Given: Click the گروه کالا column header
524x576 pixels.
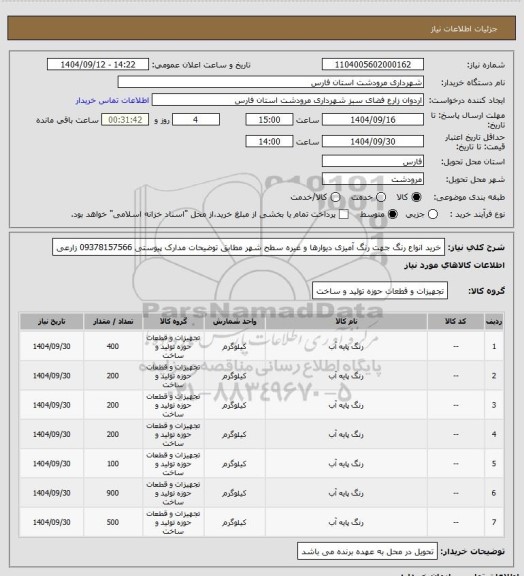Looking at the screenshot, I should click(173, 321).
